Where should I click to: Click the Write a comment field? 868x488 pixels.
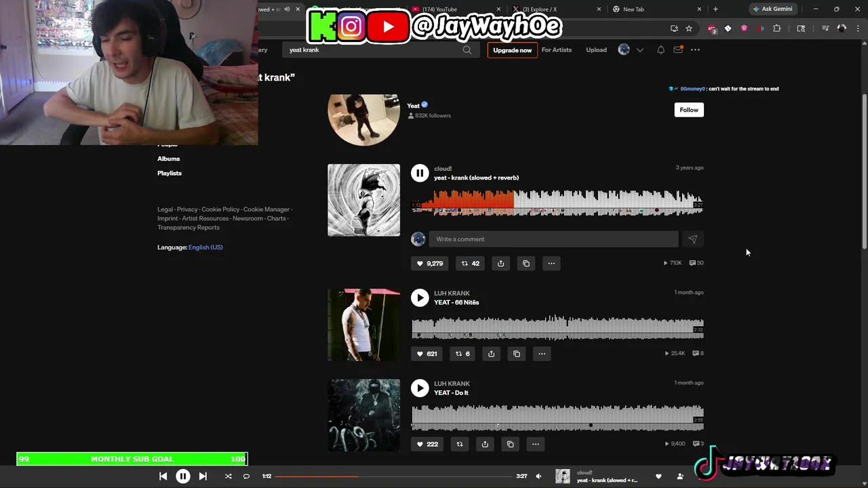tap(553, 239)
